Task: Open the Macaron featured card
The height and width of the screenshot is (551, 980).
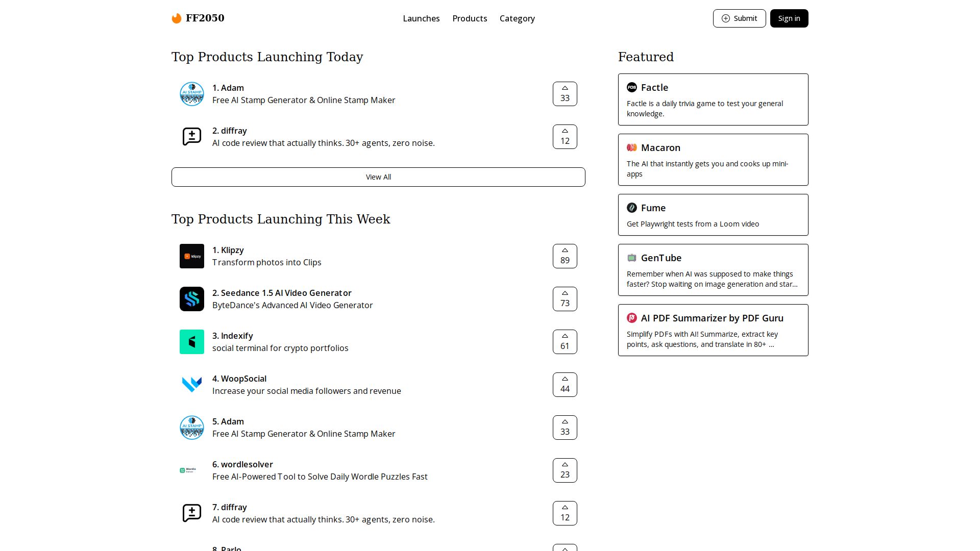Action: pyautogui.click(x=713, y=160)
